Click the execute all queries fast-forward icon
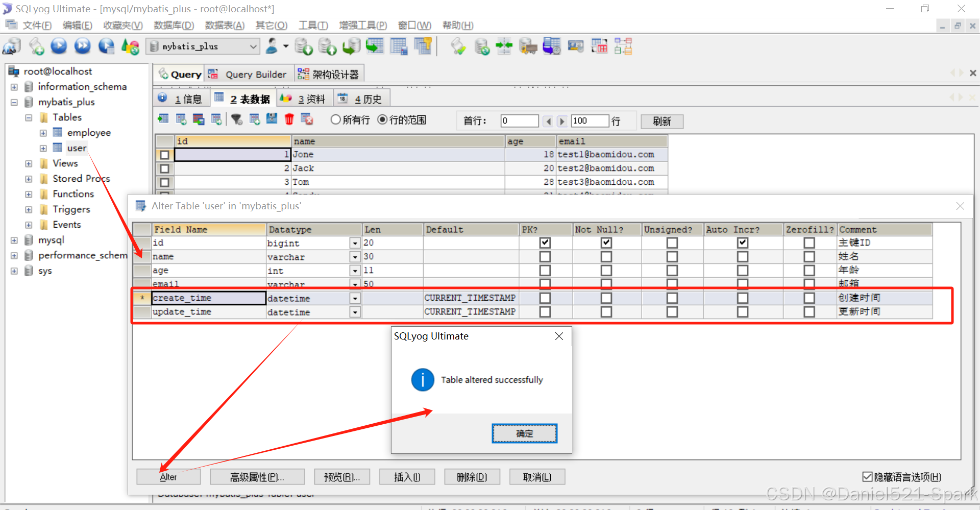The width and height of the screenshot is (980, 510). (x=82, y=46)
